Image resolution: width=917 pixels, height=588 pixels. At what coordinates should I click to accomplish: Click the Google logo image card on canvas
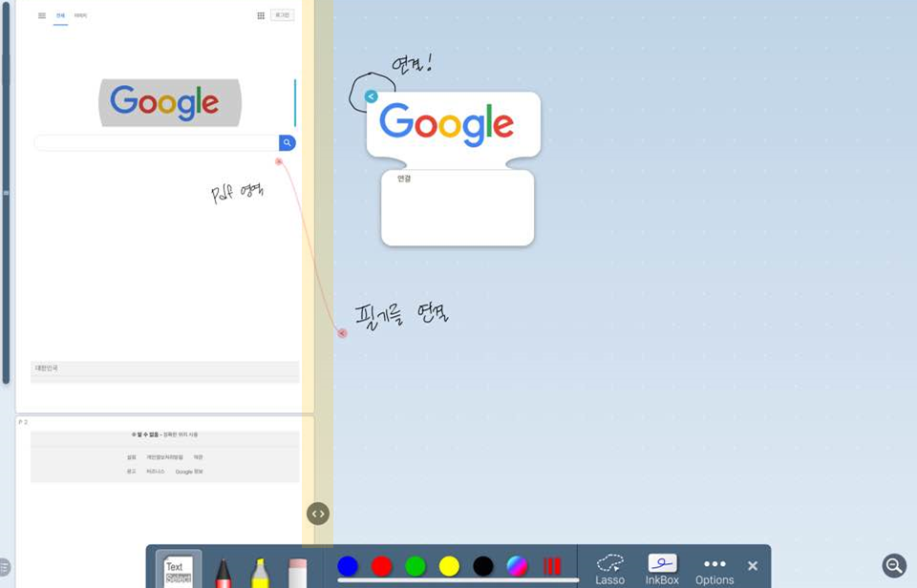[x=453, y=124]
